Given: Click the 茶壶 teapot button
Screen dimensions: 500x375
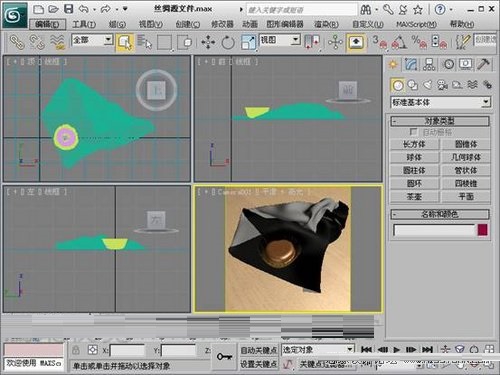Looking at the screenshot, I should (414, 197).
